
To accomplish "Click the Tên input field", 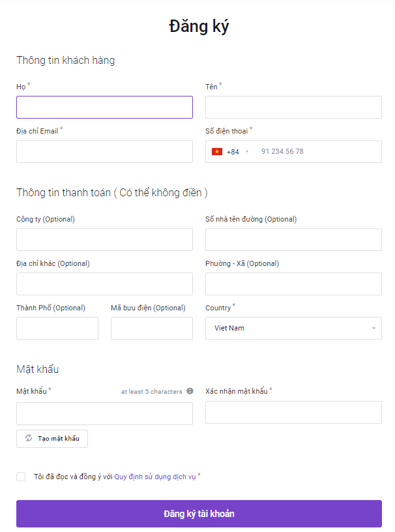I will (x=293, y=107).
